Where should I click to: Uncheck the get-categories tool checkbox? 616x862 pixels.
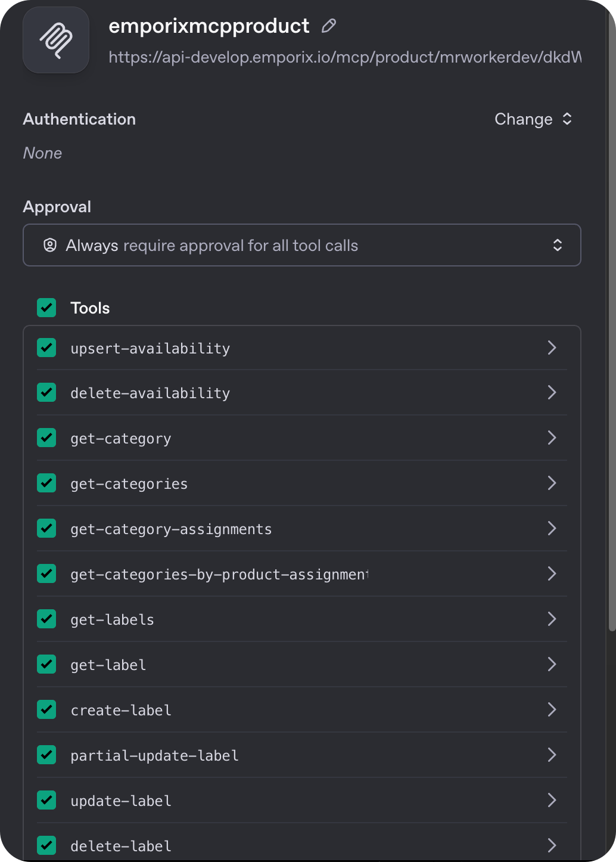click(x=46, y=483)
